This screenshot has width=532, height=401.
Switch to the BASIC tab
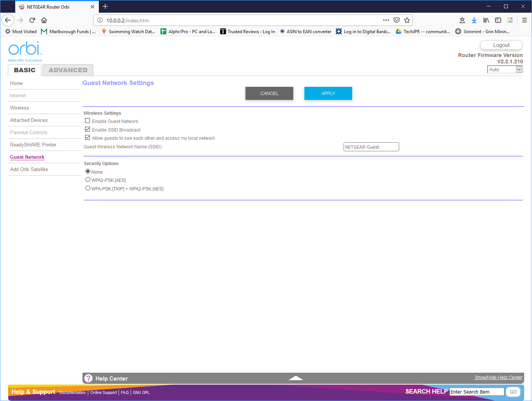pos(25,70)
